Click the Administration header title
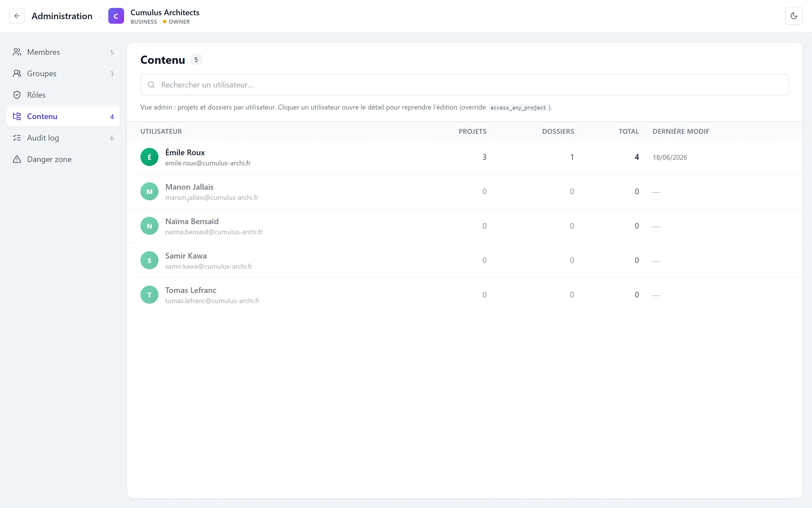Image resolution: width=812 pixels, height=508 pixels. (x=62, y=16)
